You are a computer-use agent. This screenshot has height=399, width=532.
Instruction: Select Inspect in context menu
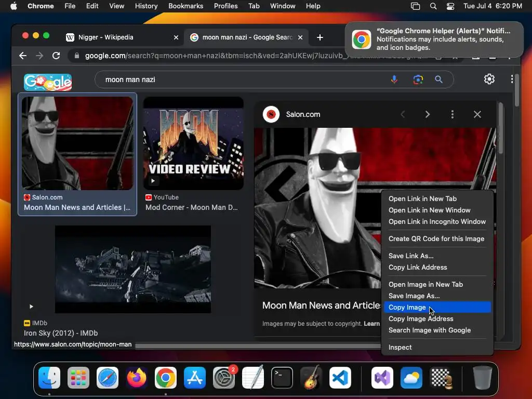tap(437, 348)
